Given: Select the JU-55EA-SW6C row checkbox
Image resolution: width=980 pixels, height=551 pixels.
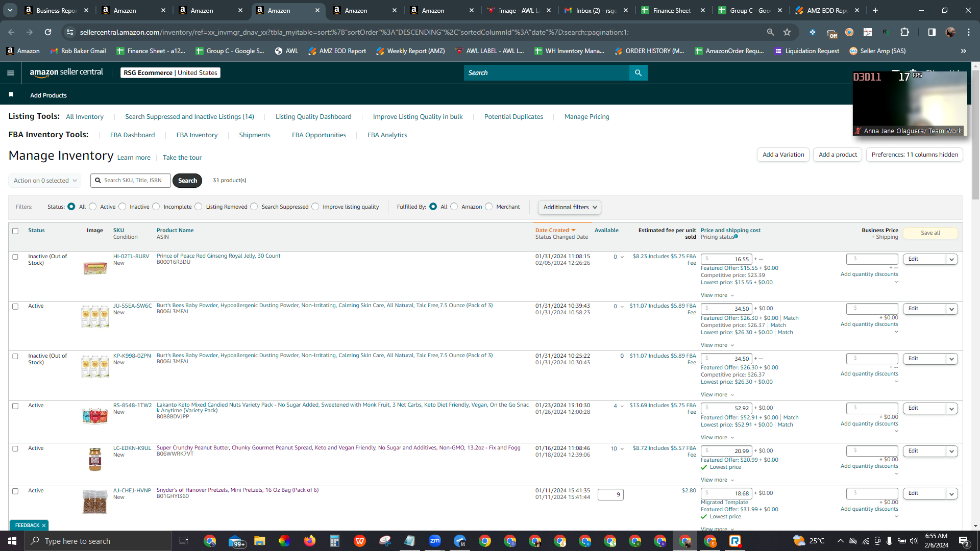Looking at the screenshot, I should coord(15,307).
